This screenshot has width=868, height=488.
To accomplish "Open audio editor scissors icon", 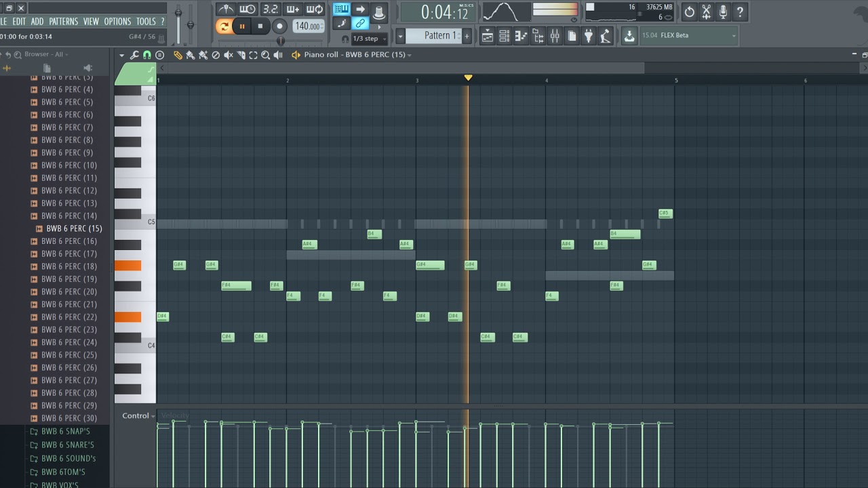I will pyautogui.click(x=707, y=12).
